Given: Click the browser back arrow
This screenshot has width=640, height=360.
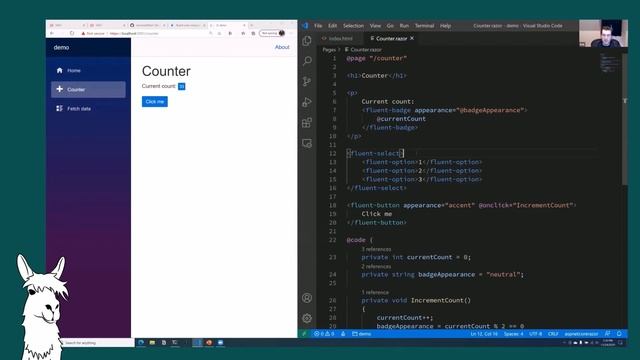Looking at the screenshot, I should click(x=52, y=33).
